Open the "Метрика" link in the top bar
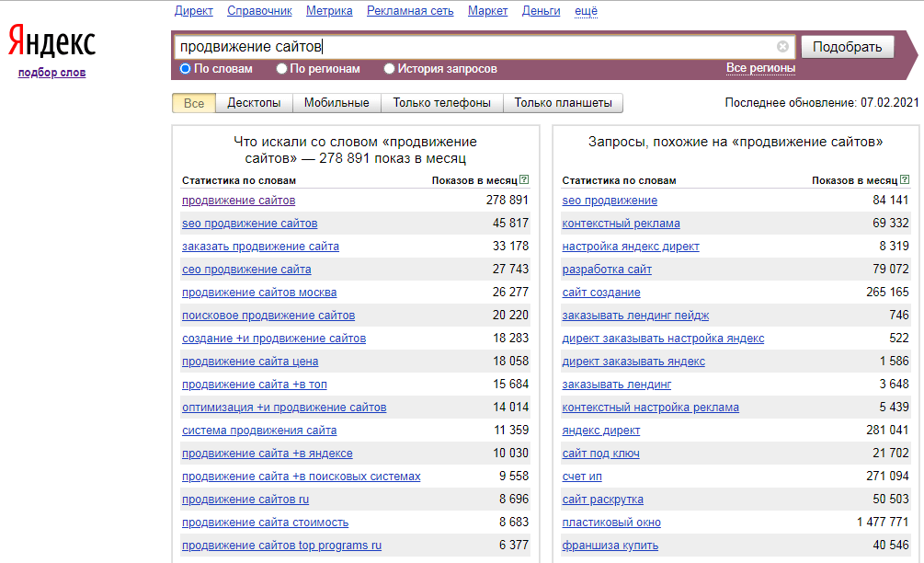 pyautogui.click(x=329, y=11)
